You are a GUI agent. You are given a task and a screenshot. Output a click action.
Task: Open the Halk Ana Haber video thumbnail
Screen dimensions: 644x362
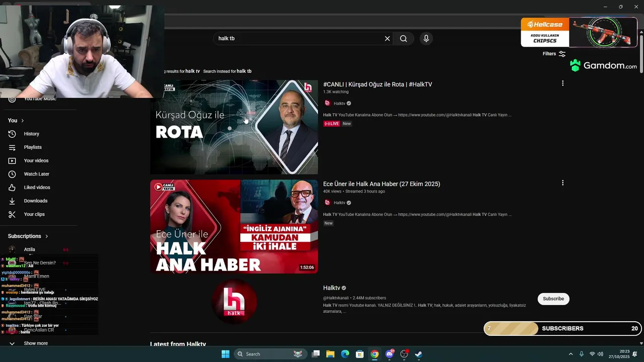[234, 227]
